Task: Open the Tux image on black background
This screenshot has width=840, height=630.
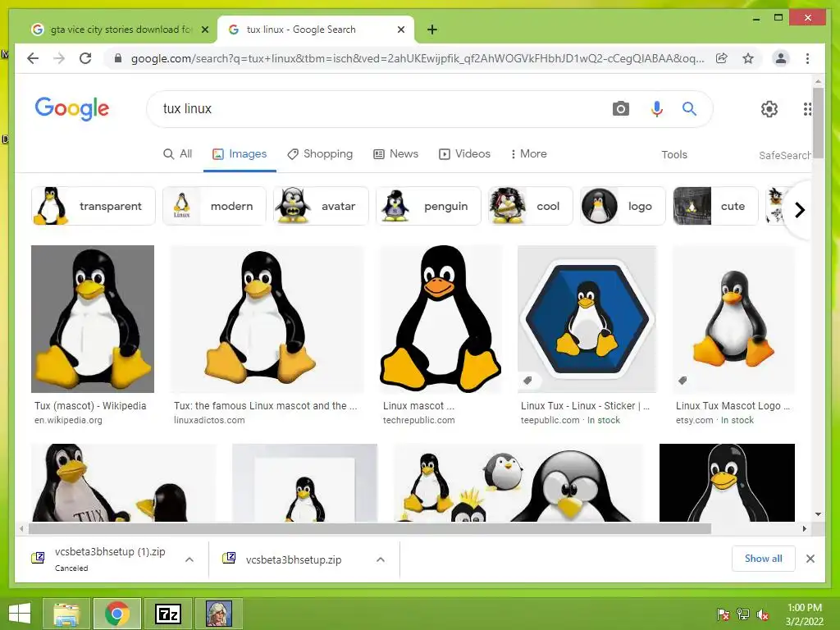Action: point(727,482)
